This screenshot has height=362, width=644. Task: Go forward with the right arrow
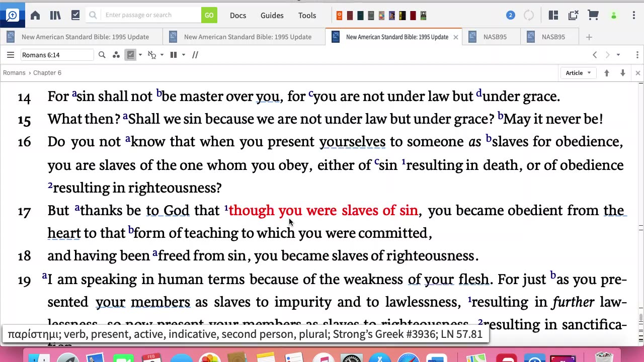pyautogui.click(x=607, y=55)
